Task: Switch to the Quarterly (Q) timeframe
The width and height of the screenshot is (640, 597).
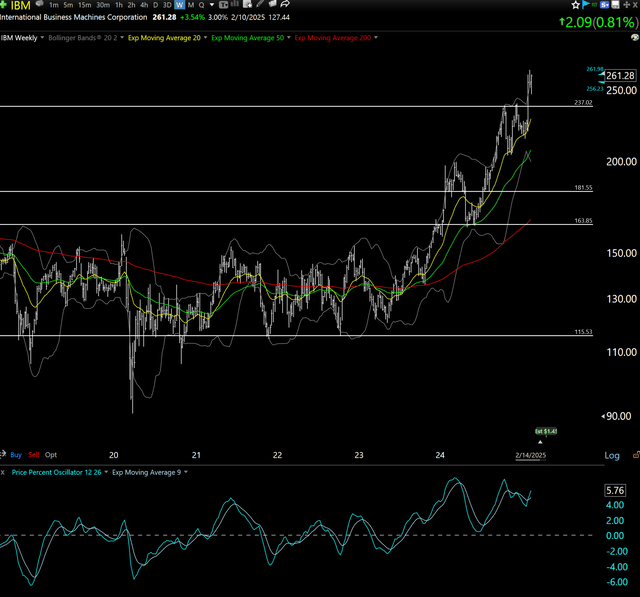Action: point(202,5)
